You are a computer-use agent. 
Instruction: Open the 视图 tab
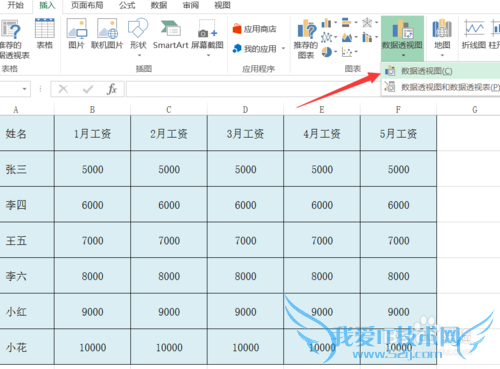click(x=222, y=5)
